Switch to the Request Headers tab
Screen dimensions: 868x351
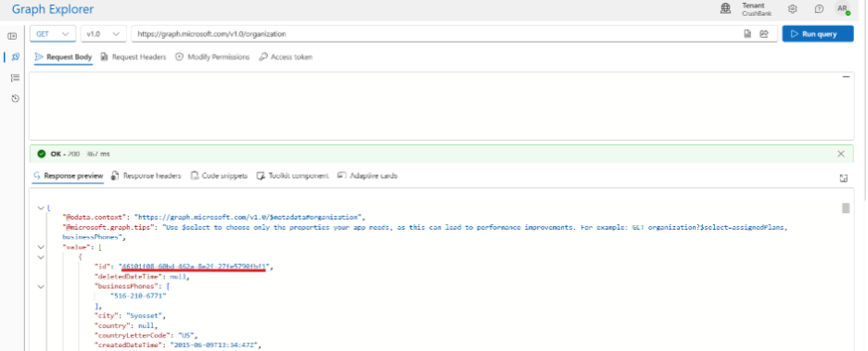(134, 56)
